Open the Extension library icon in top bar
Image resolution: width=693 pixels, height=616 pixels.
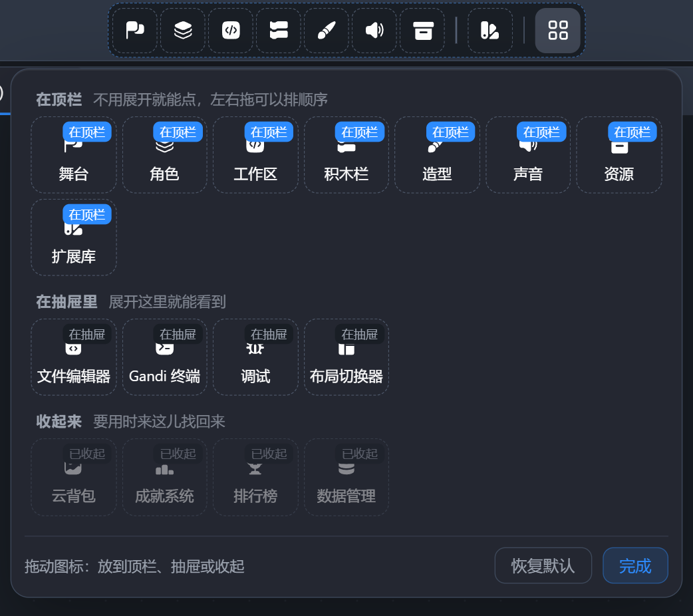489,31
